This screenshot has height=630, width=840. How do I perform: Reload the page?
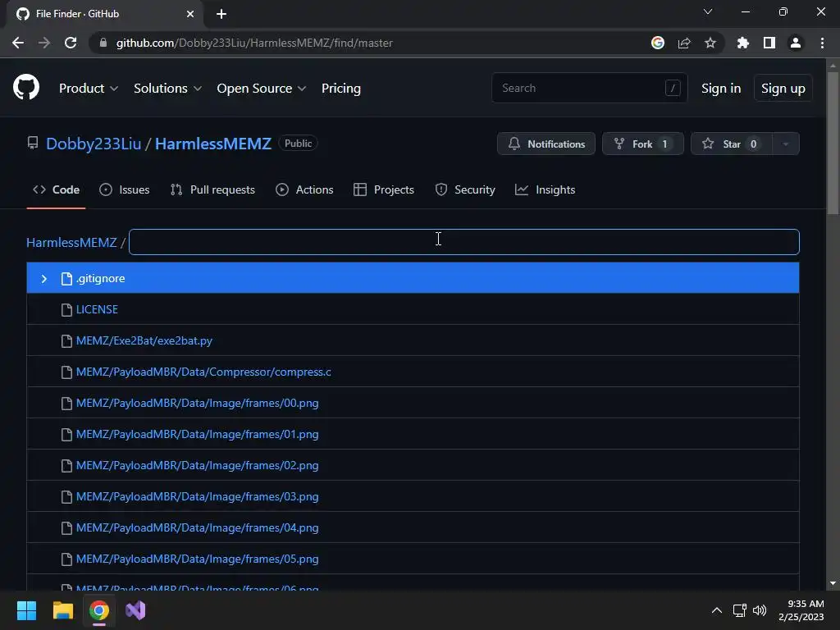point(71,43)
